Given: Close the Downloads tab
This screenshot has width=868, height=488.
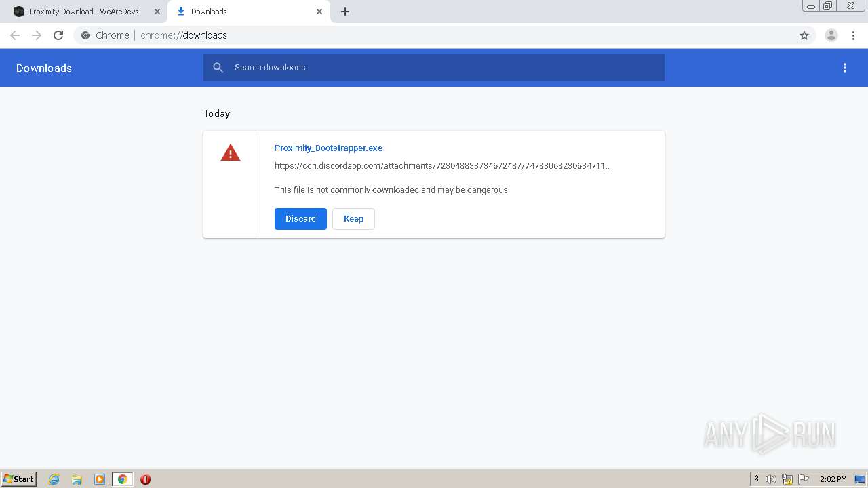Looking at the screenshot, I should tap(319, 12).
